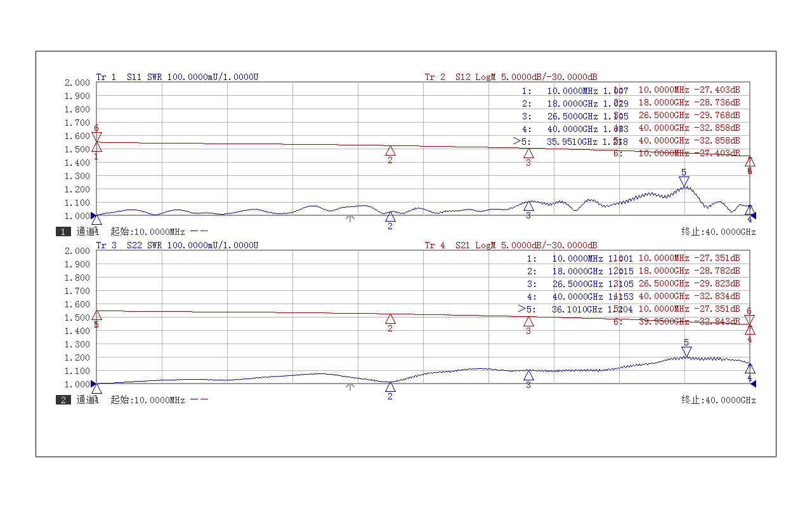Select red marker 2 on the S12 LogM trace
Viewport: 812px width, 508px height.
pyautogui.click(x=390, y=151)
